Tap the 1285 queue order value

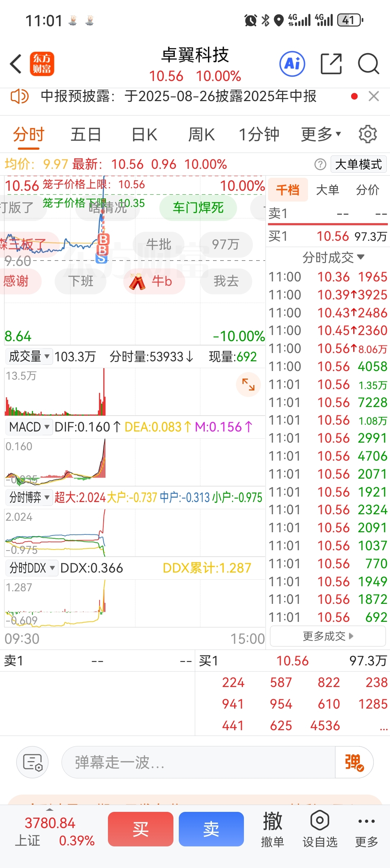(x=373, y=704)
